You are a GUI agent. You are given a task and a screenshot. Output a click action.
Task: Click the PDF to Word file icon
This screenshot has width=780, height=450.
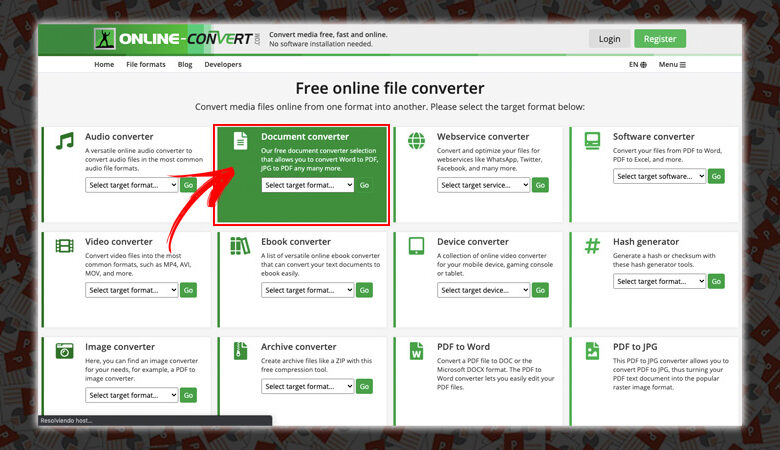416,351
